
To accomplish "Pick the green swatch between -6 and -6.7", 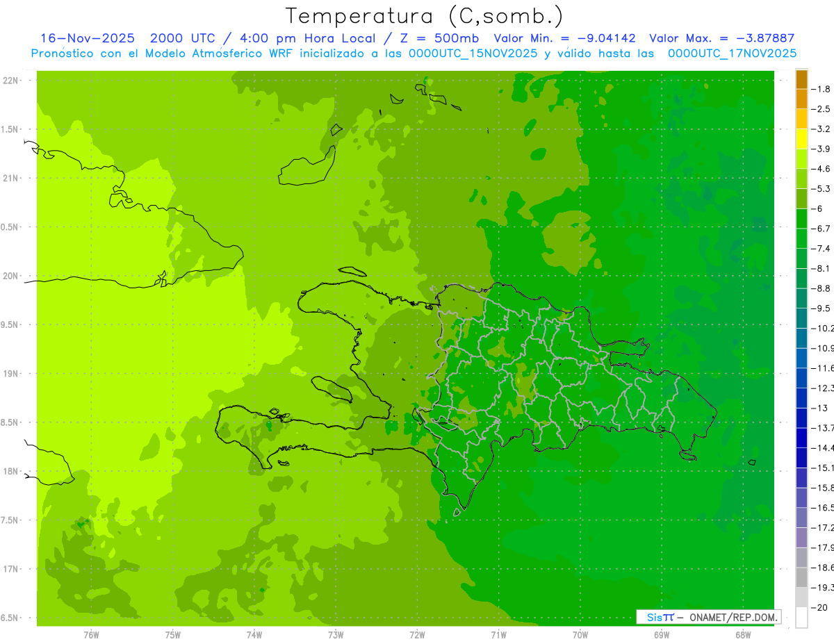I will (x=801, y=218).
